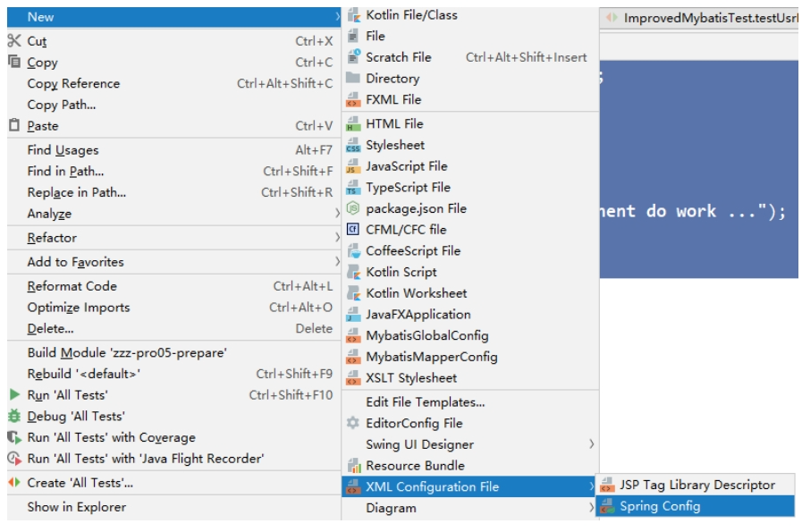Choose Rebuild '<default>' entry
Screen dimensions: 802x532
point(174,374)
